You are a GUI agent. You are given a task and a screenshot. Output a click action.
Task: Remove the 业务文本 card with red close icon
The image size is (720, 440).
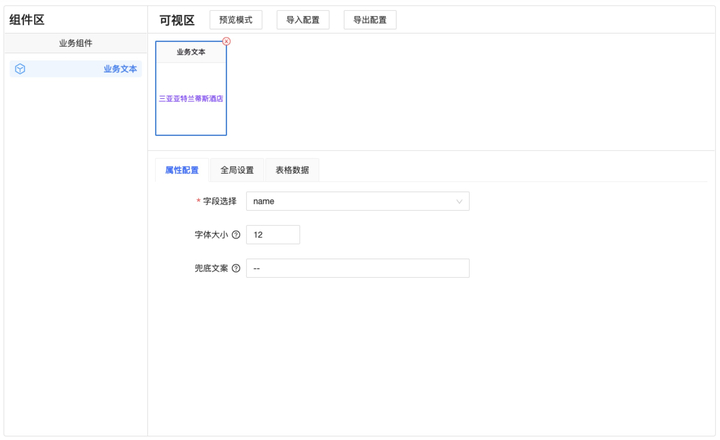(x=226, y=42)
